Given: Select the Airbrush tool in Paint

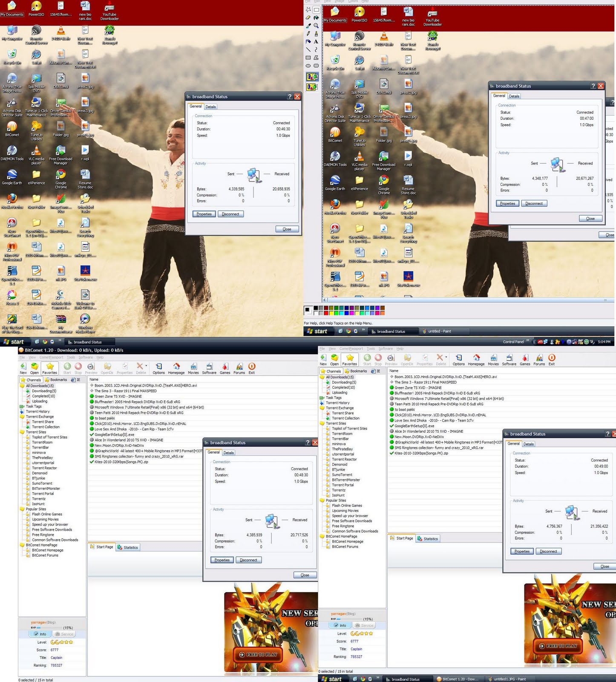Looking at the screenshot, I should [308, 41].
